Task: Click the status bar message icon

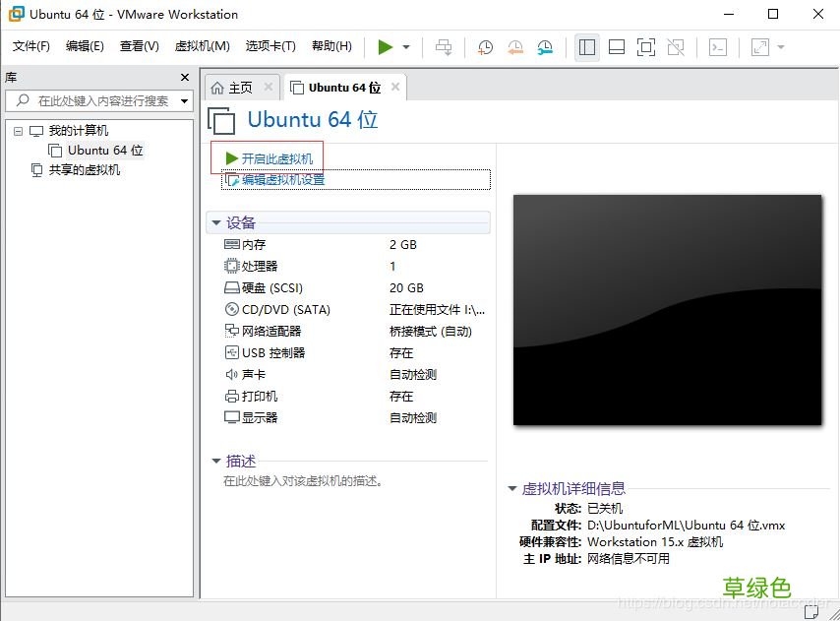Action: (811, 611)
